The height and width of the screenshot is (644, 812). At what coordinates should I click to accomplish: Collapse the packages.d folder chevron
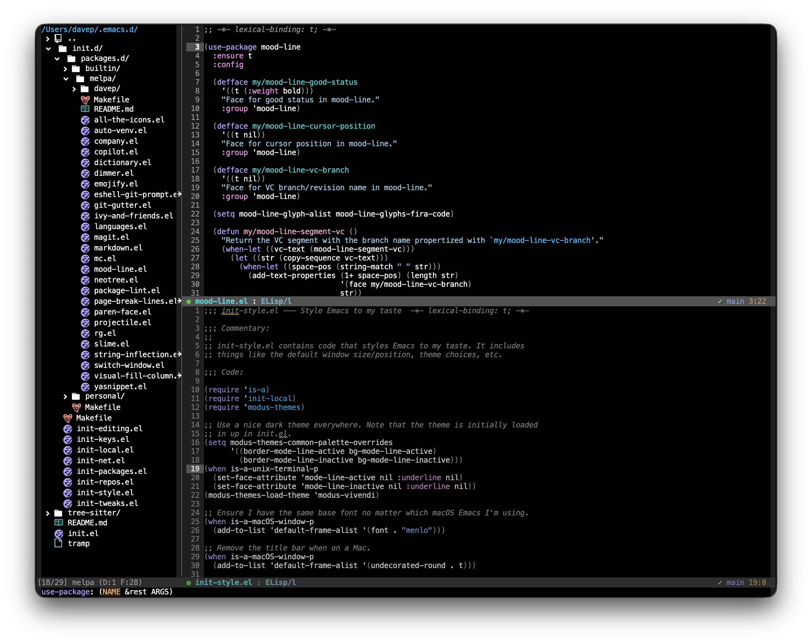click(x=57, y=58)
